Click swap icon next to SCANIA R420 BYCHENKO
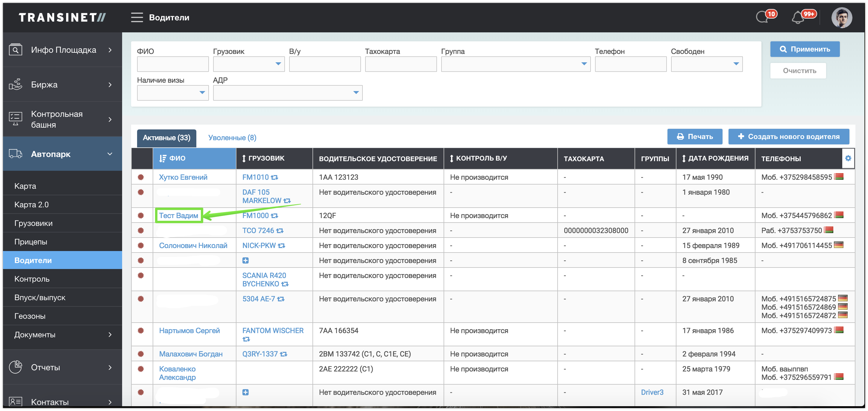868x411 pixels. pyautogui.click(x=285, y=284)
